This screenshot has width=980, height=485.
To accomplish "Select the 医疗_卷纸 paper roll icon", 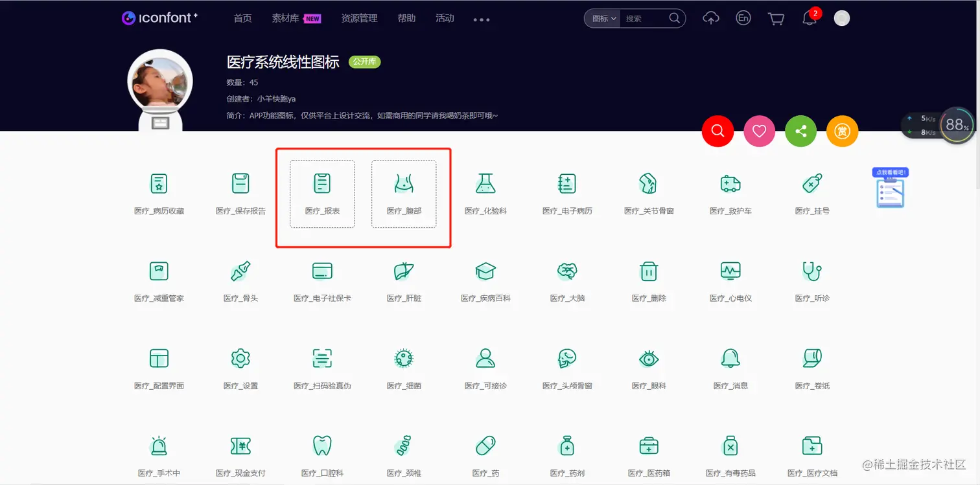I will [x=812, y=359].
